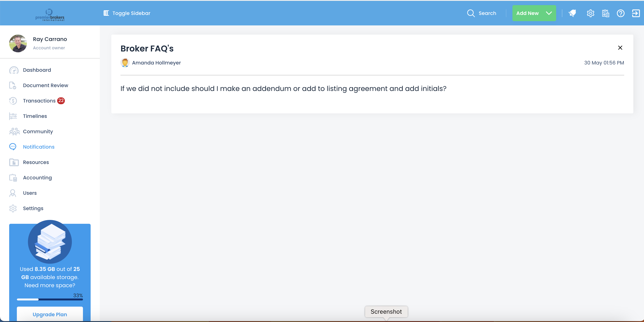644x322 pixels.
Task: Click the message body about addendum
Action: 283,89
